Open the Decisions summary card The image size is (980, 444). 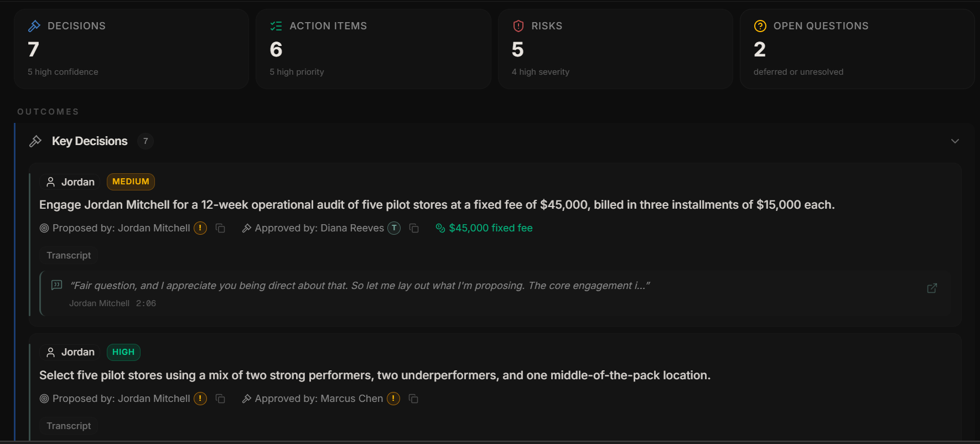click(x=131, y=49)
